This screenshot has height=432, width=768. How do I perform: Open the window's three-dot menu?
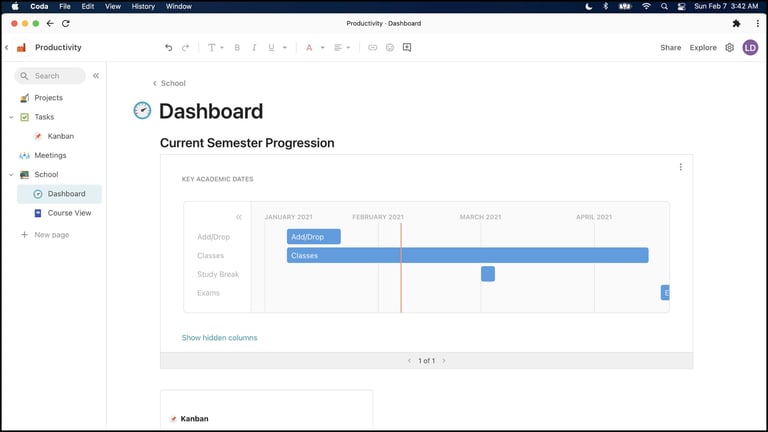pyautogui.click(x=757, y=24)
